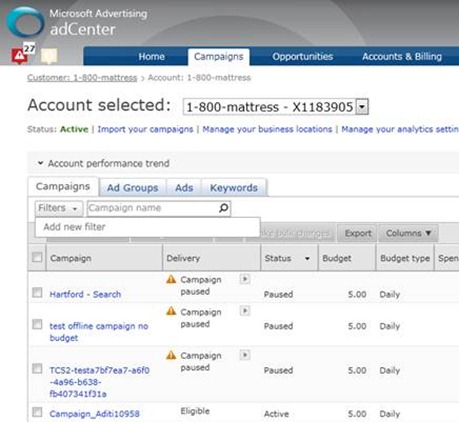Open the red alert notifications icon
The width and height of the screenshot is (459, 422).
(20, 55)
